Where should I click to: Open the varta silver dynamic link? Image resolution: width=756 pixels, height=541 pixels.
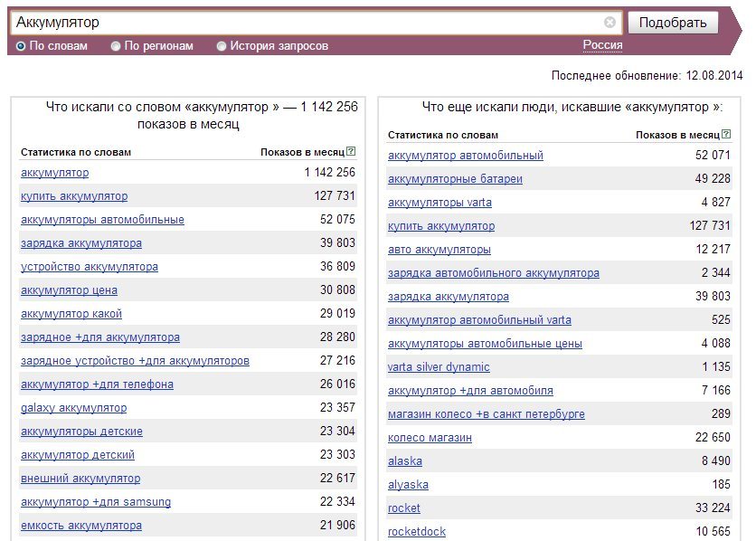[x=439, y=367]
